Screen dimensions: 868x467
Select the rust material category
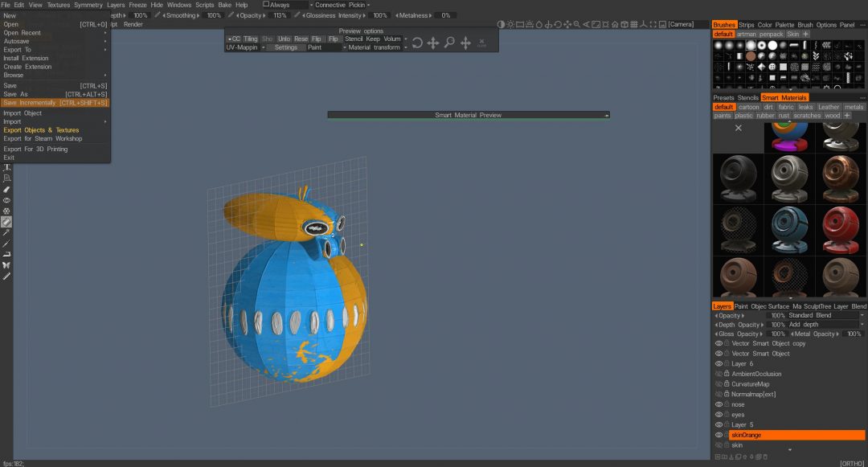[784, 116]
